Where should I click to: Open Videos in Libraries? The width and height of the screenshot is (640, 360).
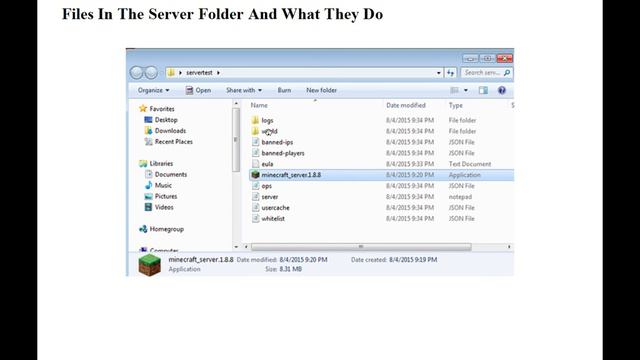[x=164, y=207]
